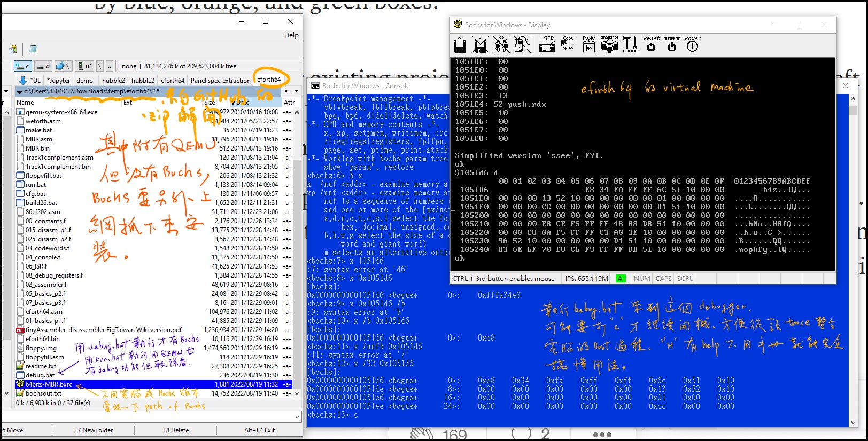Go to parent directory '..' button
868x441 pixels.
(x=110, y=66)
